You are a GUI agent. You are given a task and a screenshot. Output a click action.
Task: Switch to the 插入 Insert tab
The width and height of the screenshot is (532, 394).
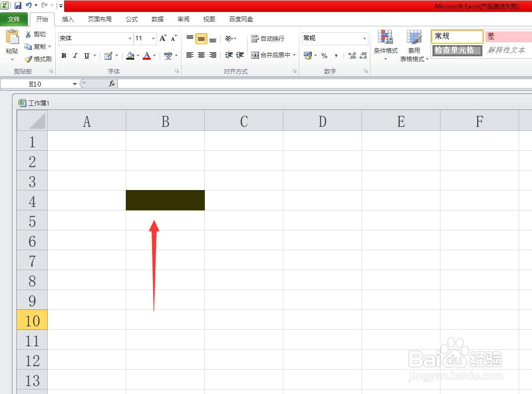68,19
